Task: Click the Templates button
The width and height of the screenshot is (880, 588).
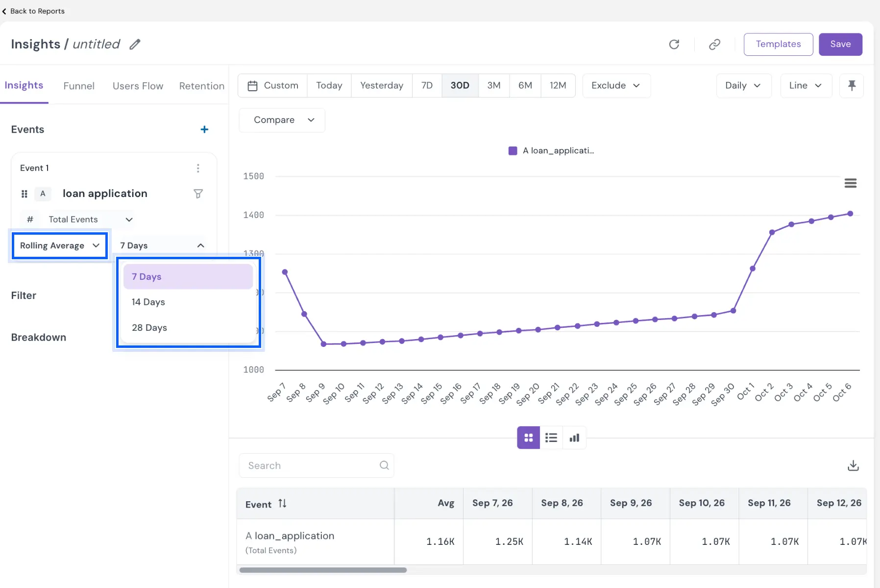Action: click(778, 45)
